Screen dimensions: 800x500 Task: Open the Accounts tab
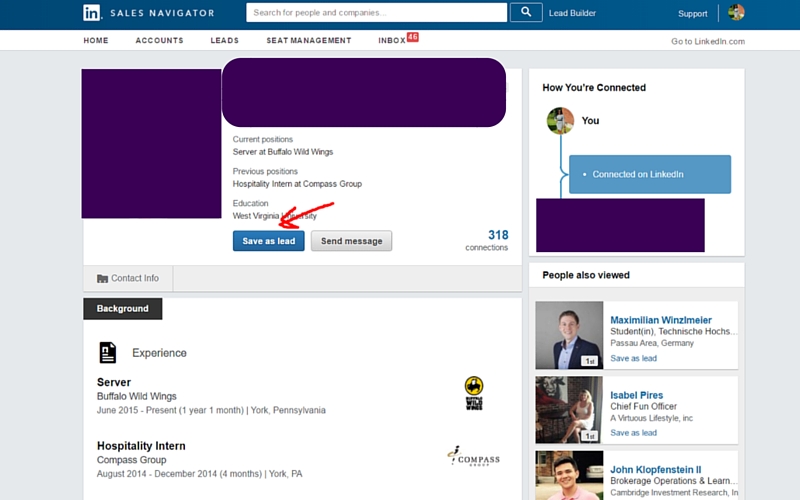159,40
